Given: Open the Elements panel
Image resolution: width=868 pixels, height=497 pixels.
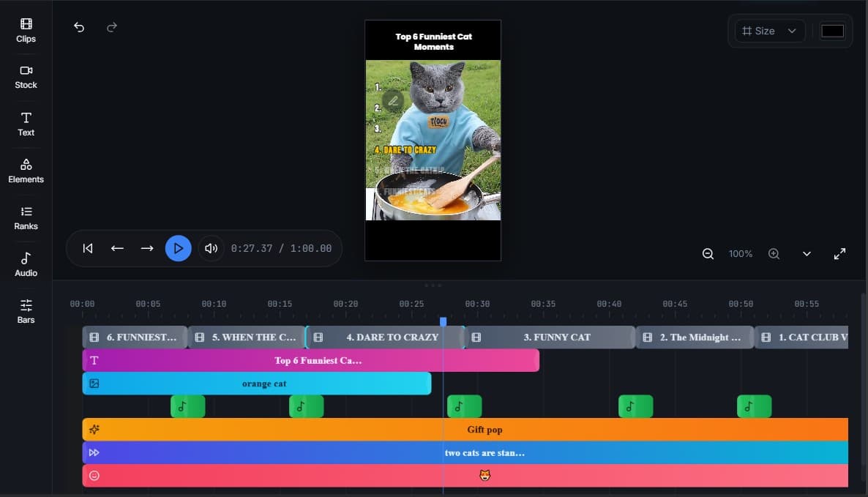Looking at the screenshot, I should (x=25, y=170).
